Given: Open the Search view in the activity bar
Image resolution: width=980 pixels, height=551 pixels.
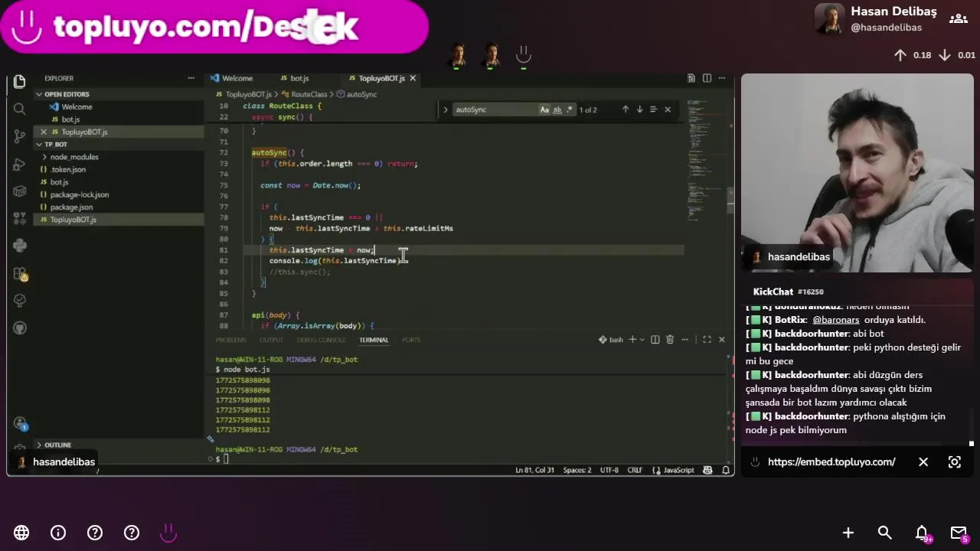Looking at the screenshot, I should [20, 109].
